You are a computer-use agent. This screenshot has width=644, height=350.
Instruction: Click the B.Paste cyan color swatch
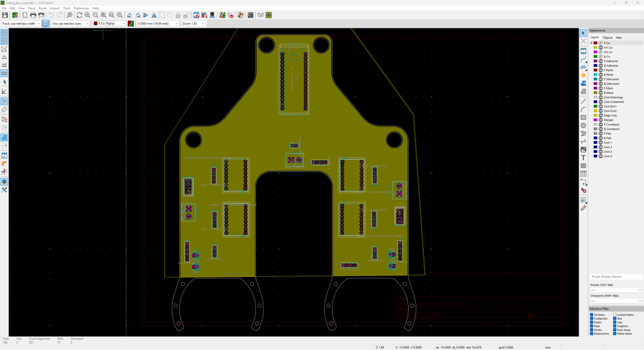(596, 75)
